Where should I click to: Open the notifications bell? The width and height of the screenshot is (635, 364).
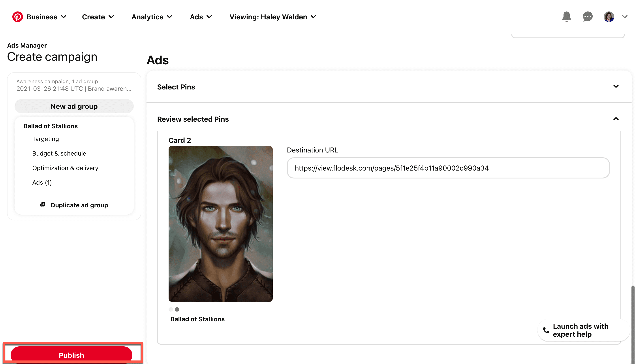coord(566,17)
